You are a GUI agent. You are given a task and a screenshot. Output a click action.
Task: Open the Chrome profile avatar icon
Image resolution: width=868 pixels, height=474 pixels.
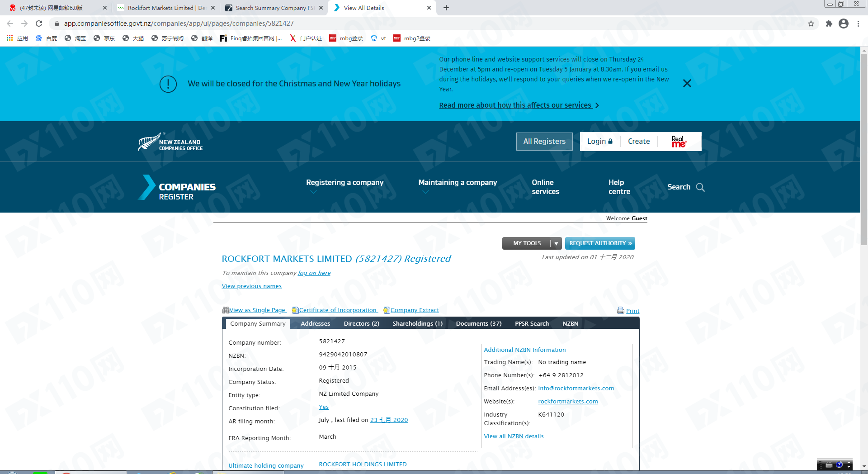coord(844,24)
